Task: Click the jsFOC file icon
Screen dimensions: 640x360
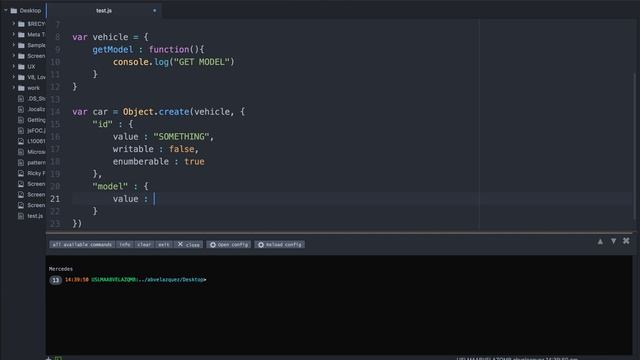Action: pos(21,130)
